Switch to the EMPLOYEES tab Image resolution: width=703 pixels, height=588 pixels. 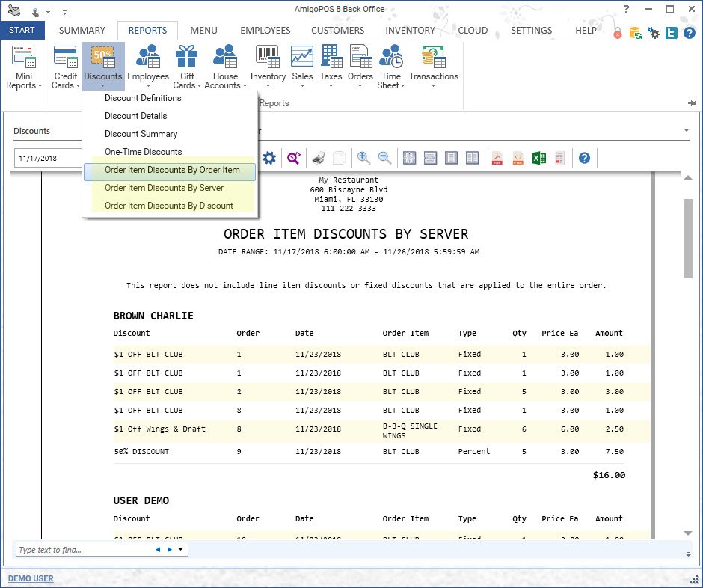click(265, 31)
